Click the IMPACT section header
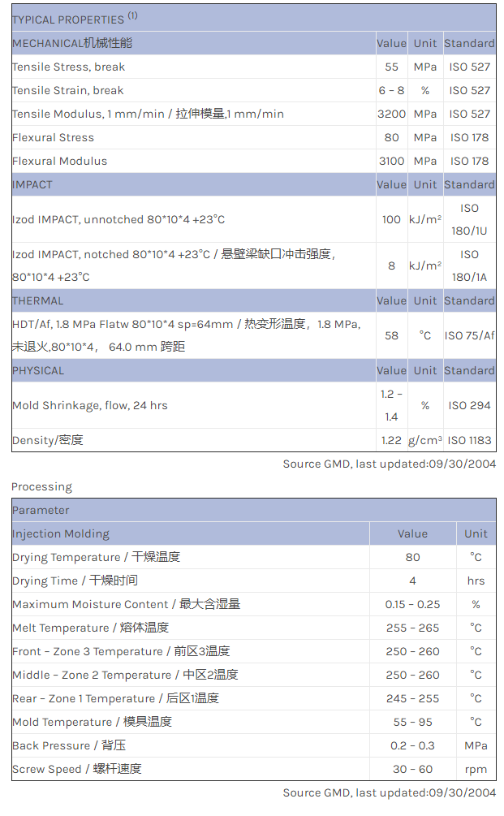504x816 pixels. [32, 184]
